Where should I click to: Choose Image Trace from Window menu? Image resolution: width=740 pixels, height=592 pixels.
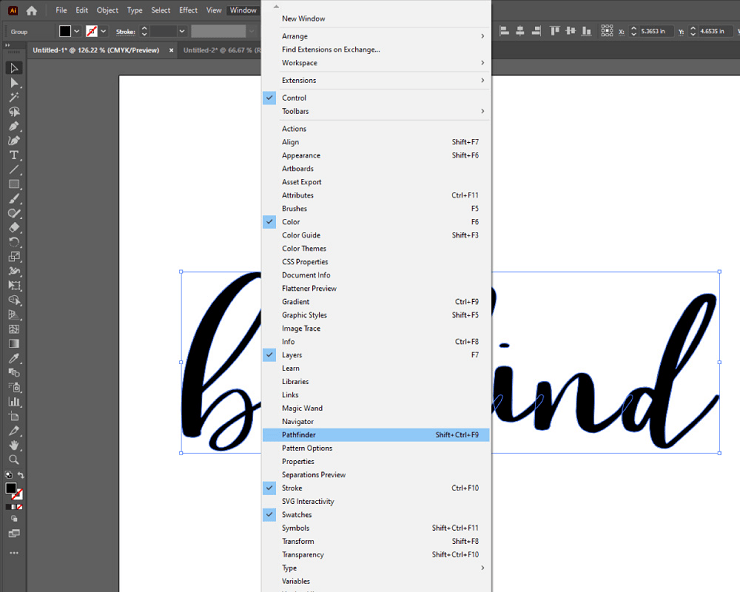(x=376, y=329)
